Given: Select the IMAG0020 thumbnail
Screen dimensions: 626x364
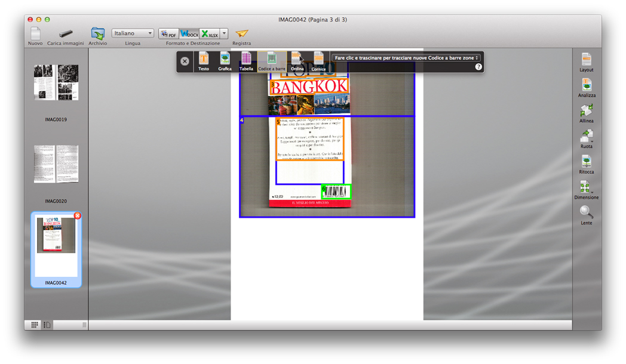Looking at the screenshot, I should click(x=56, y=164).
